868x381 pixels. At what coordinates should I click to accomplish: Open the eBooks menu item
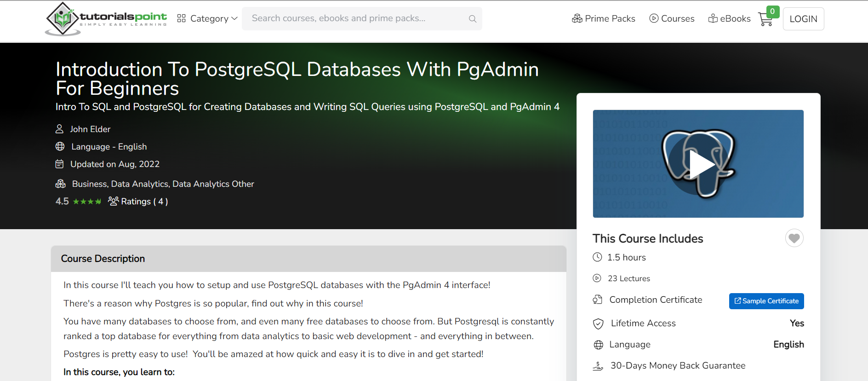coord(729,18)
